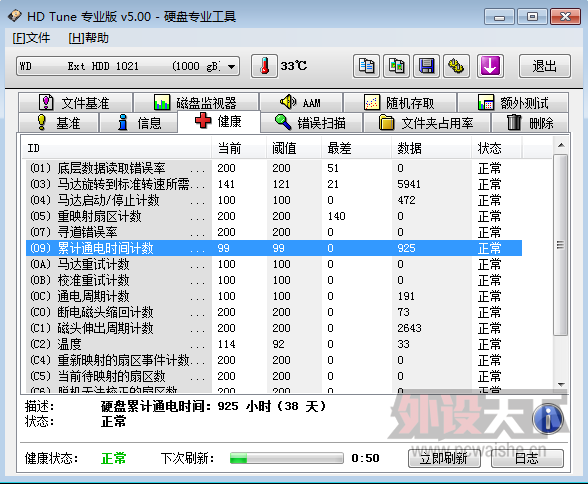Select the (C2) 温度 attribute row
The height and width of the screenshot is (484, 588).
point(274,344)
